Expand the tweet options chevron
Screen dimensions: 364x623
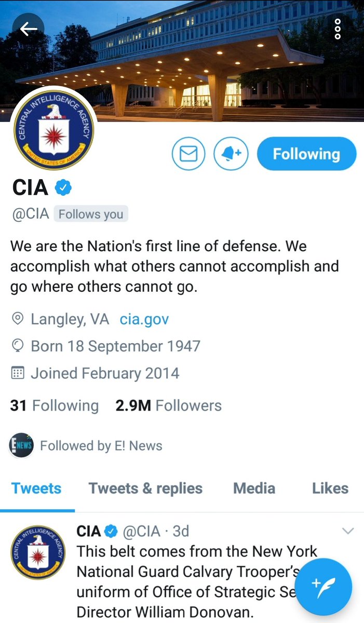pyautogui.click(x=348, y=531)
